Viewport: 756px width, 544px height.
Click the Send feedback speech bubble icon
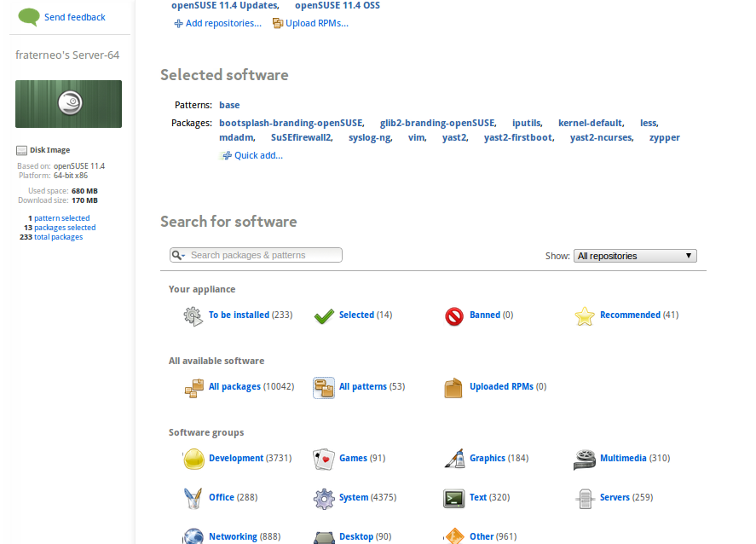(29, 17)
